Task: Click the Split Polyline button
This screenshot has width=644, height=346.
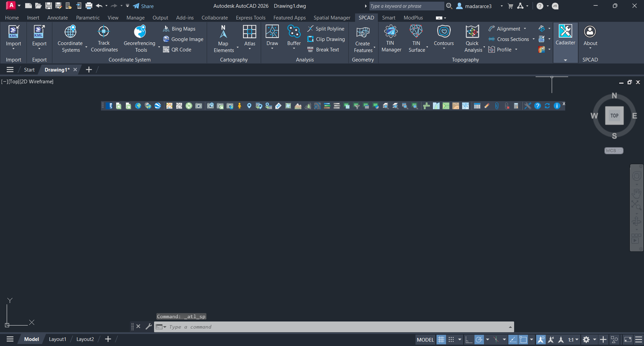Action: point(326,29)
